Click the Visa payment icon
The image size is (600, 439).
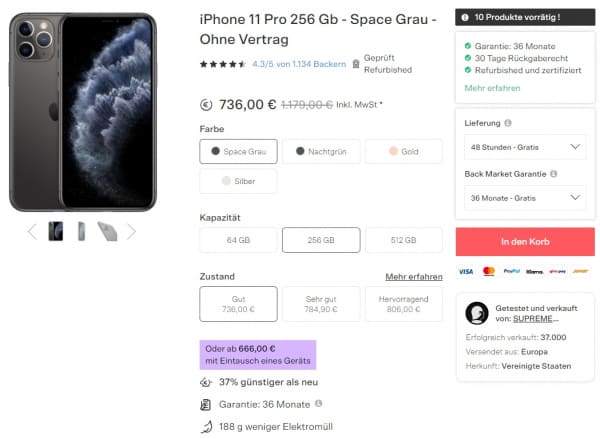(466, 271)
